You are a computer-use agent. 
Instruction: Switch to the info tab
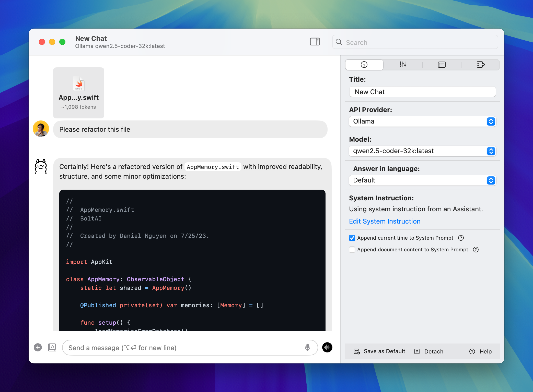[x=364, y=65]
